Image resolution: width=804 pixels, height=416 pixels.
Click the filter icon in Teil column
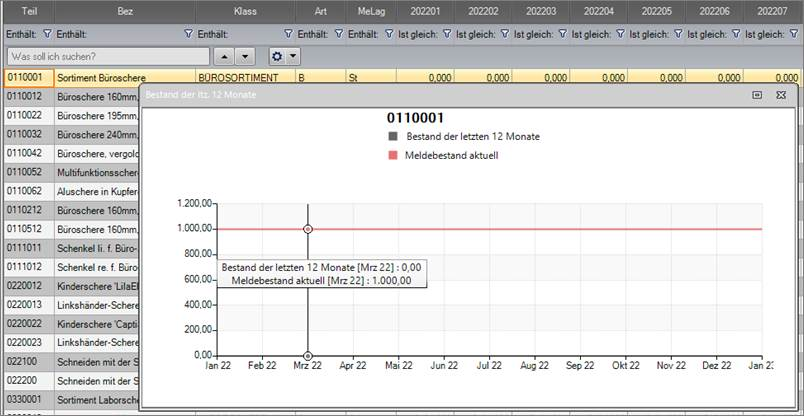click(46, 34)
